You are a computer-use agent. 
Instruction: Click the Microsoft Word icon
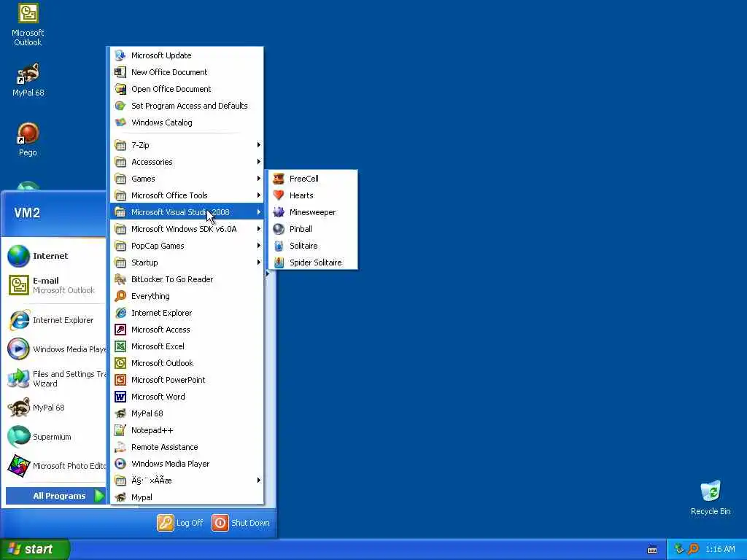(x=120, y=397)
